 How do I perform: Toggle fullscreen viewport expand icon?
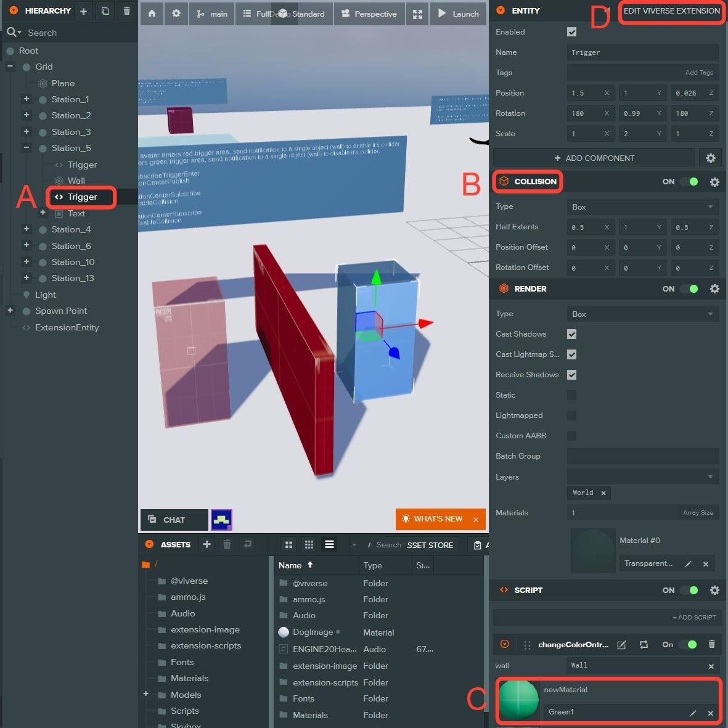click(417, 14)
